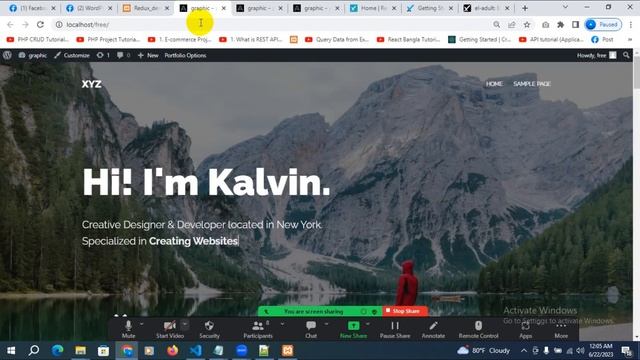Screen dimensions: 640x360
Task: Mute microphone in Zoom toolbar
Action: pos(128,329)
